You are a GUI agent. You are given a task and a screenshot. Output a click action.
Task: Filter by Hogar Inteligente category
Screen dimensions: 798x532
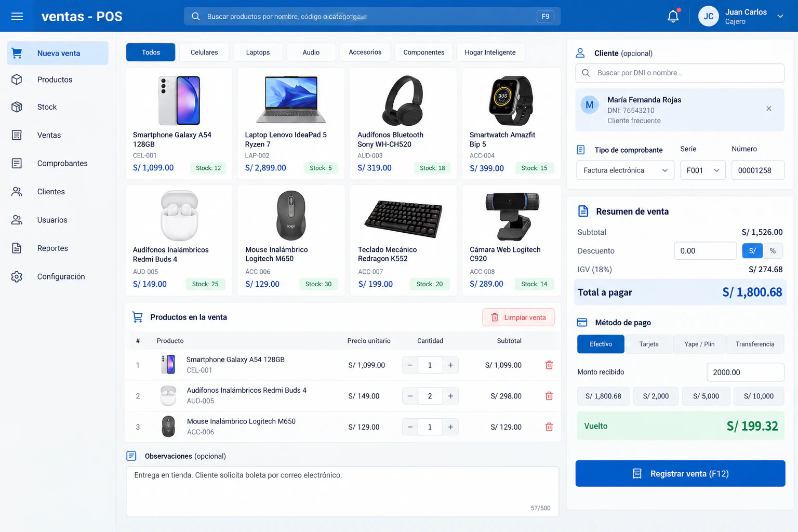tap(490, 52)
